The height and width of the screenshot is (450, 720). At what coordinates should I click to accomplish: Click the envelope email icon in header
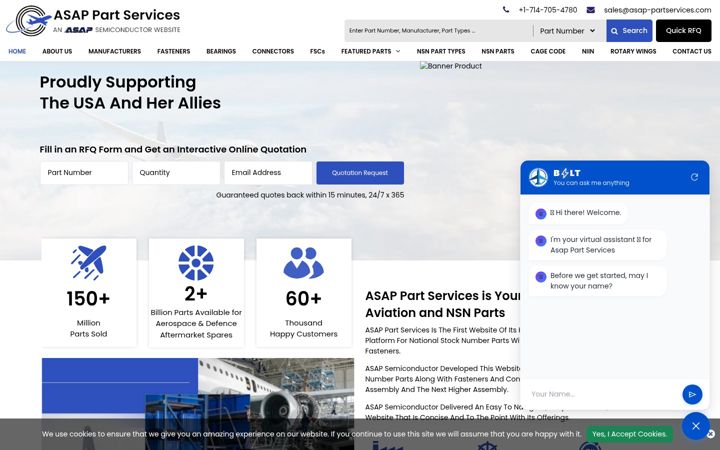point(591,10)
